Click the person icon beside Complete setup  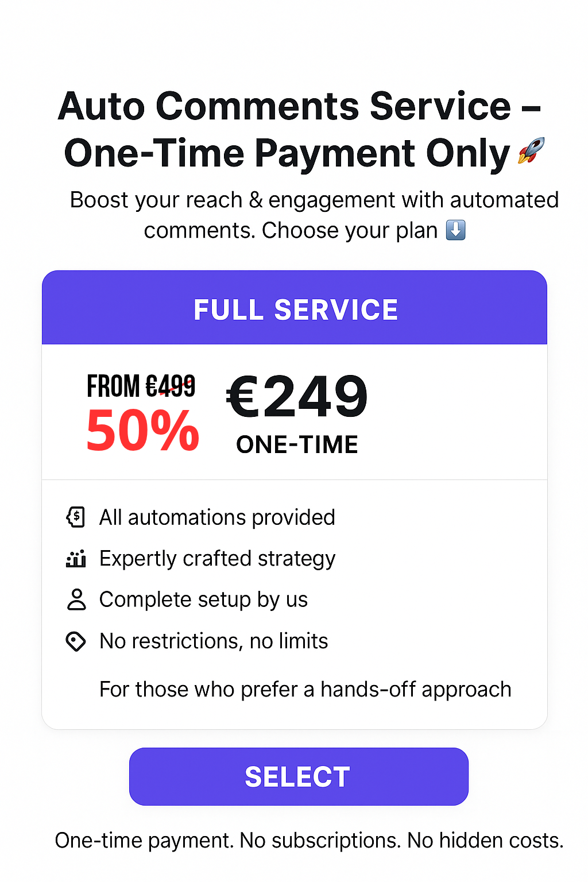[x=76, y=599]
